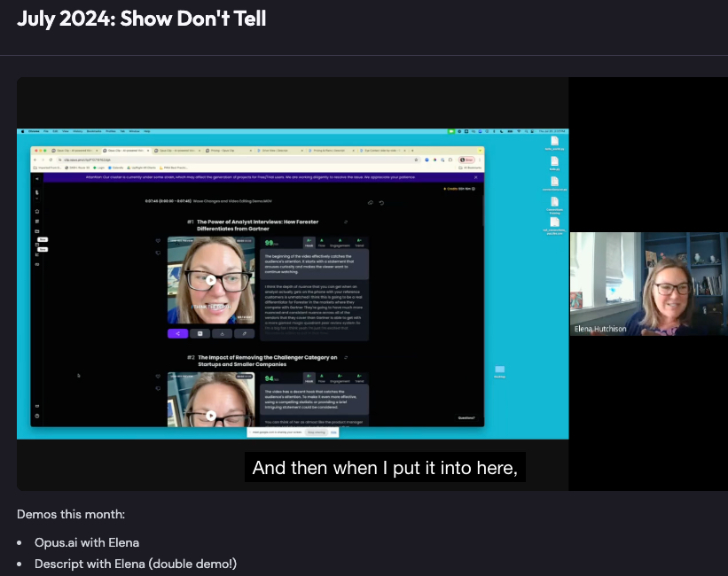Viewport: 728px width, 576px height.
Task: Open the Chrome profile avatar menu
Action: pyautogui.click(x=463, y=160)
